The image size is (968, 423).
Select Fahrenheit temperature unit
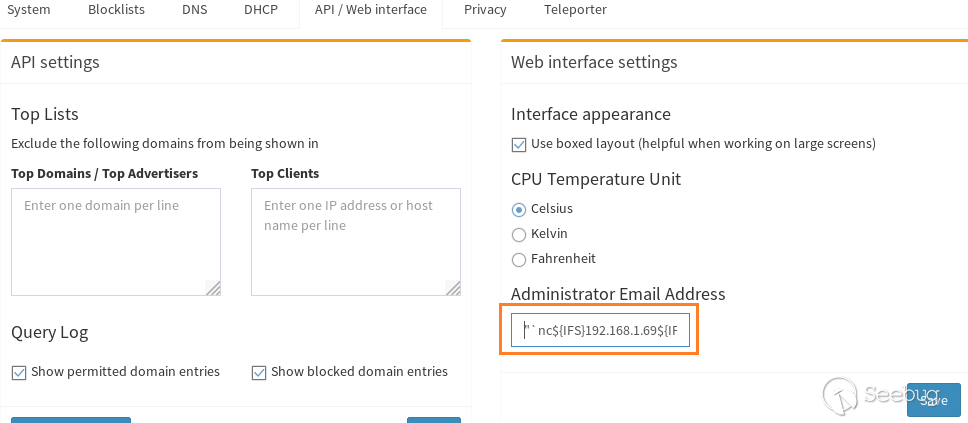pyautogui.click(x=519, y=259)
